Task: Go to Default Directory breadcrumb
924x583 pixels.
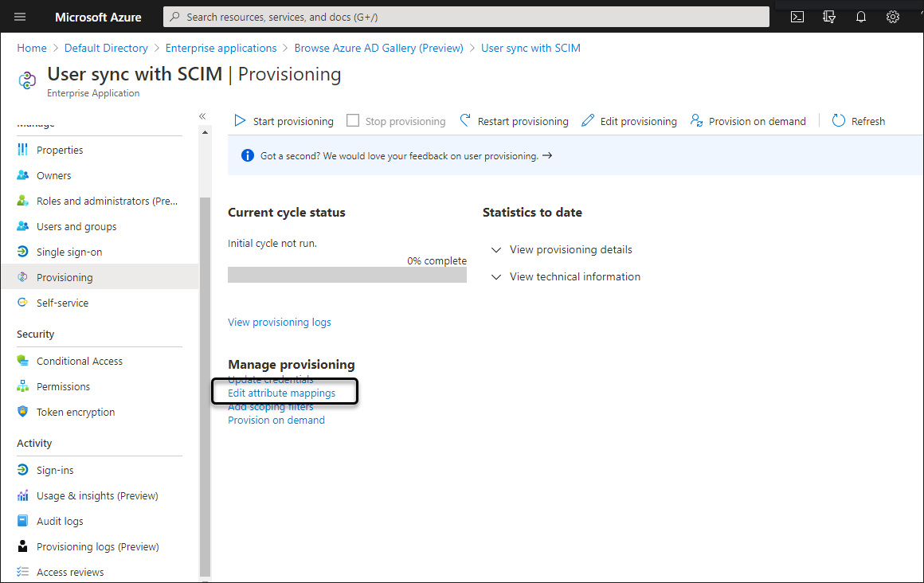Action: coord(106,48)
